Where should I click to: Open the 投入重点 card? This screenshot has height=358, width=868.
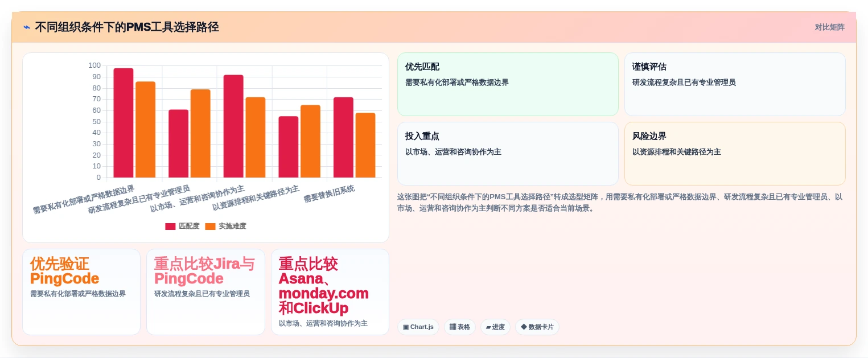508,154
